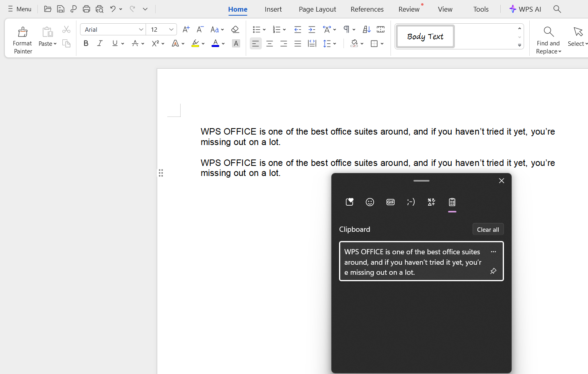Toggle bold formatting
Screen dimensions: 588x374
pyautogui.click(x=86, y=43)
